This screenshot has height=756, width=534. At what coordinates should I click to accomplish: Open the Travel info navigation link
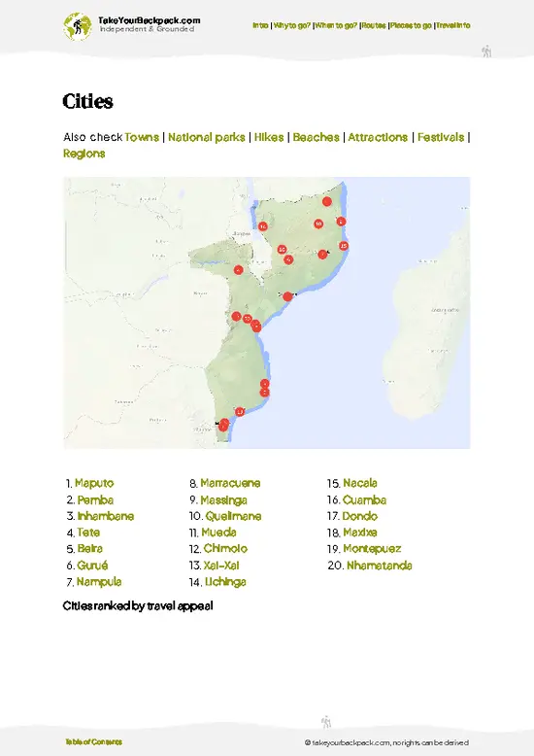click(x=453, y=25)
